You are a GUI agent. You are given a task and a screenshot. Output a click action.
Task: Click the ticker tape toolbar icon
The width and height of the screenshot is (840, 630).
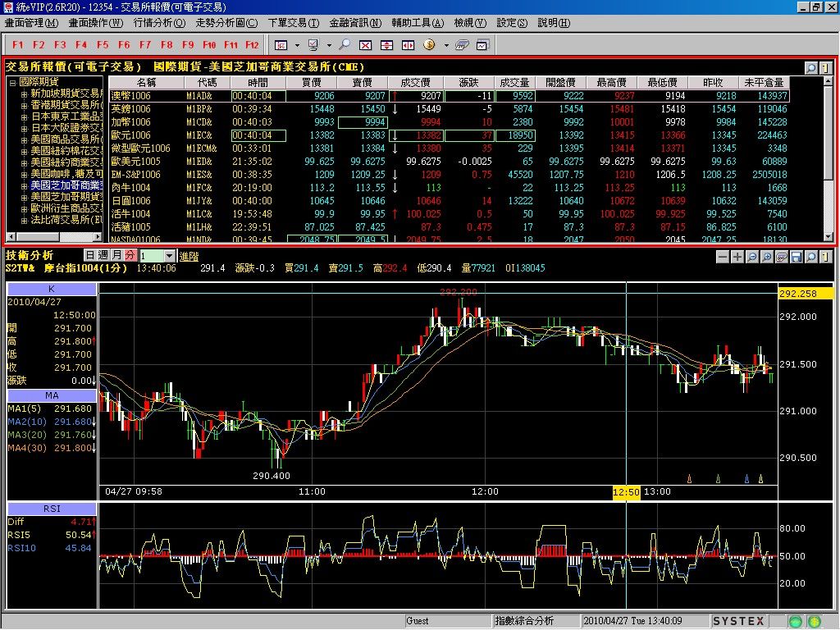click(x=462, y=45)
